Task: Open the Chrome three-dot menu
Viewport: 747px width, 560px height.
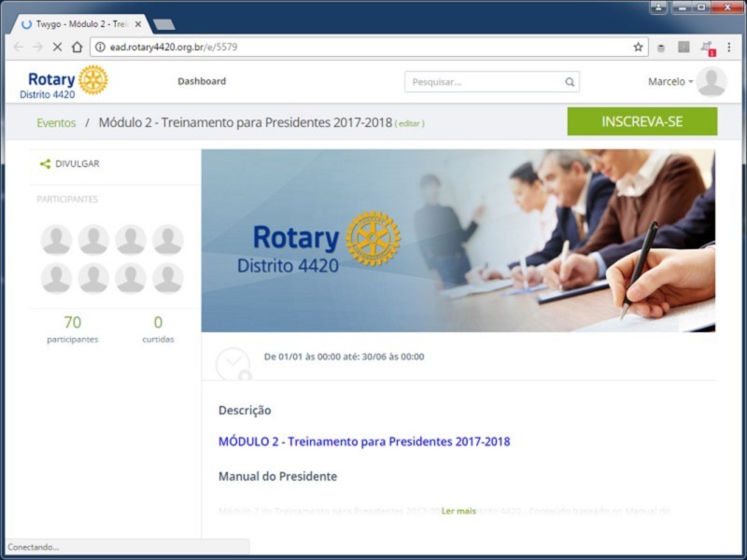Action: [728, 47]
